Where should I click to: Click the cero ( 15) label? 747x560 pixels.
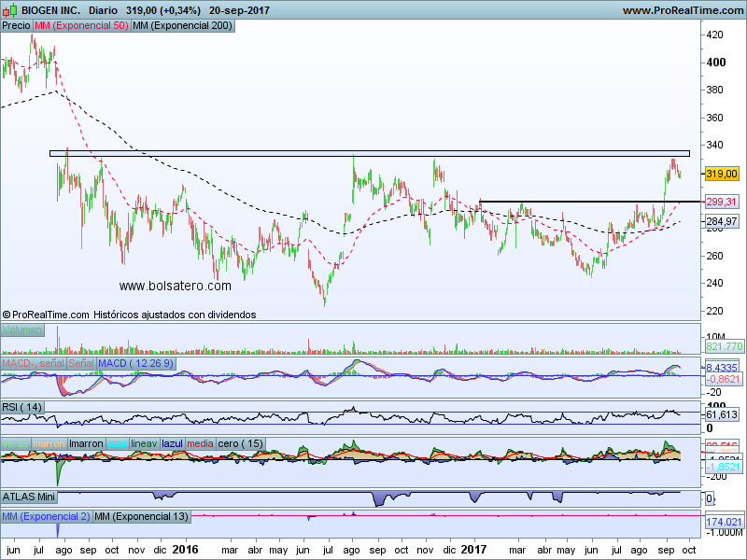click(241, 443)
